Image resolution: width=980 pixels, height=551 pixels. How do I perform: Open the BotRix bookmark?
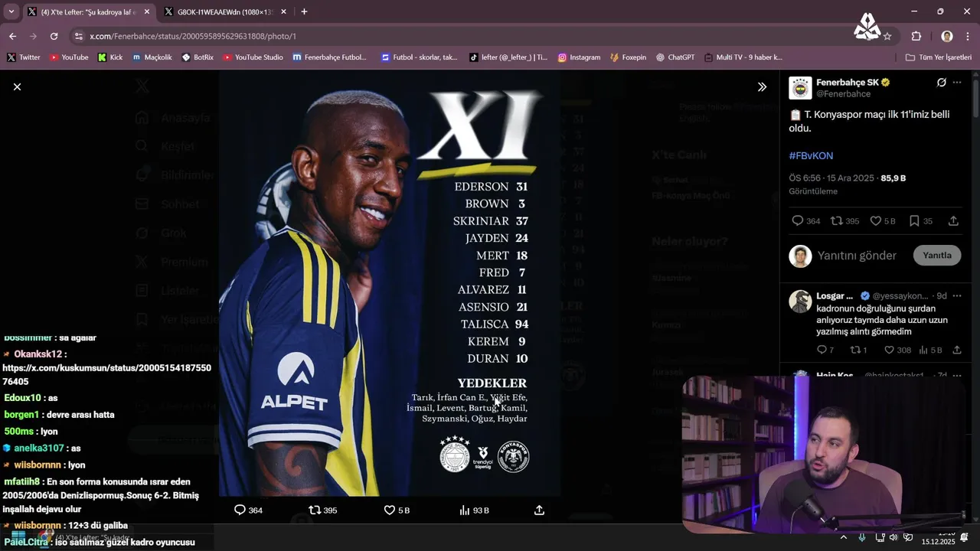(x=198, y=57)
